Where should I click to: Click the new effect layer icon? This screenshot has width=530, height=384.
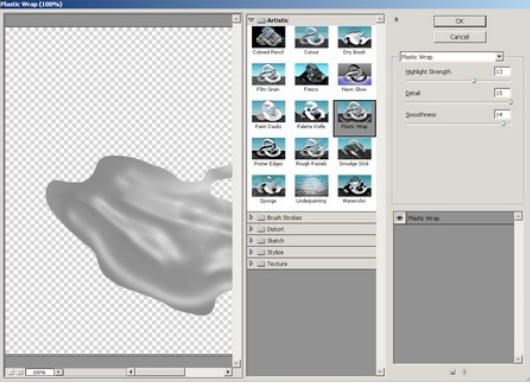453,372
